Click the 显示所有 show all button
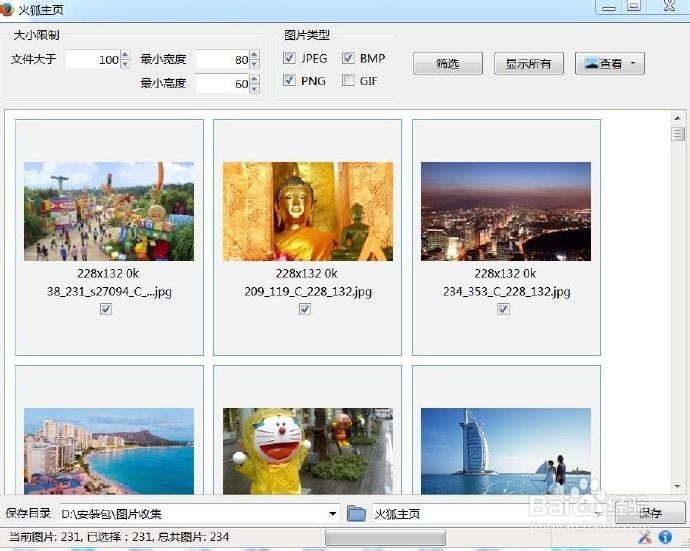Image resolution: width=690 pixels, height=551 pixels. [x=529, y=64]
